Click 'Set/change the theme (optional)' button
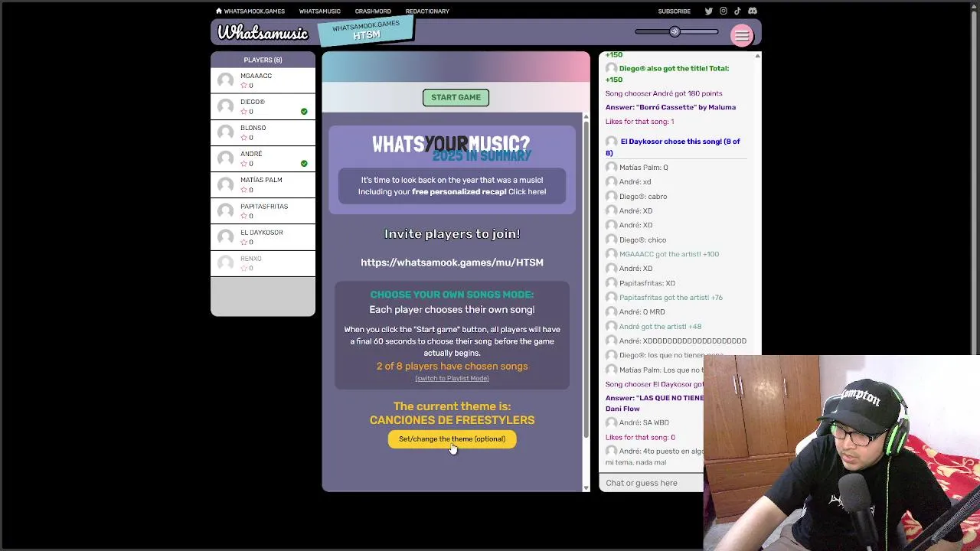 pyautogui.click(x=452, y=439)
